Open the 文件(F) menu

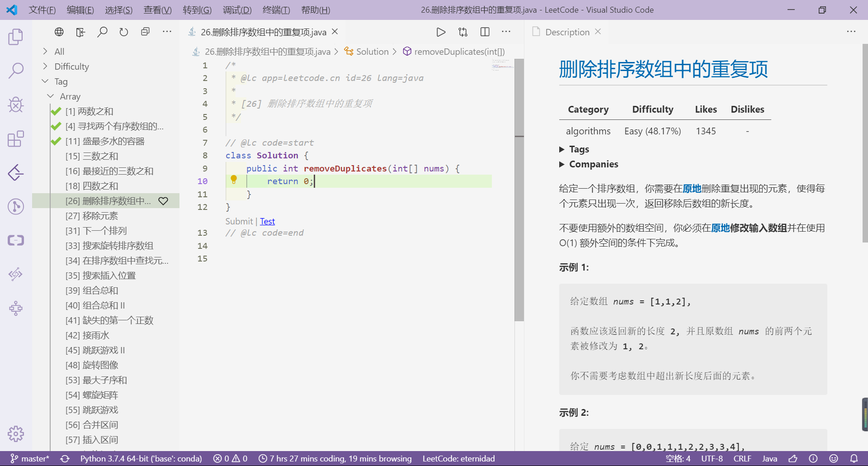(x=42, y=10)
